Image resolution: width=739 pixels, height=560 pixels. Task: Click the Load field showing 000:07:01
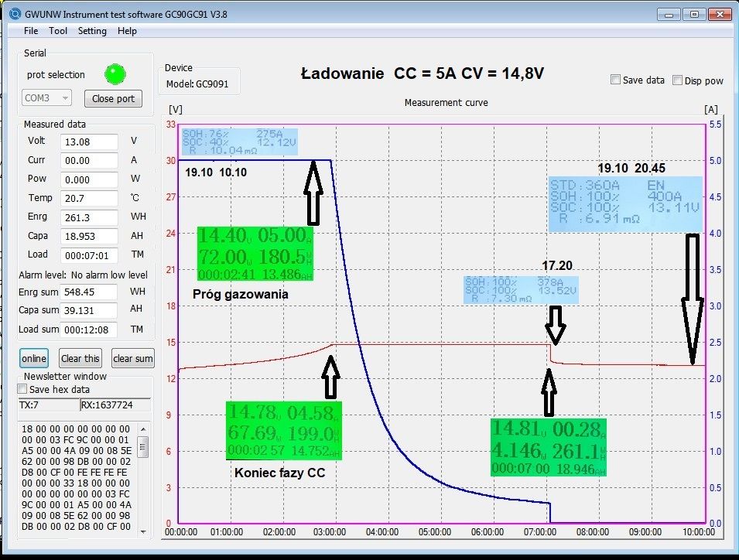tap(89, 255)
